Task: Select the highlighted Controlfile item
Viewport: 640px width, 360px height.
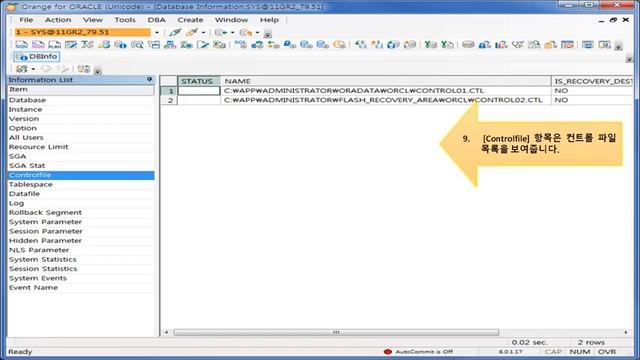Action: [81, 175]
